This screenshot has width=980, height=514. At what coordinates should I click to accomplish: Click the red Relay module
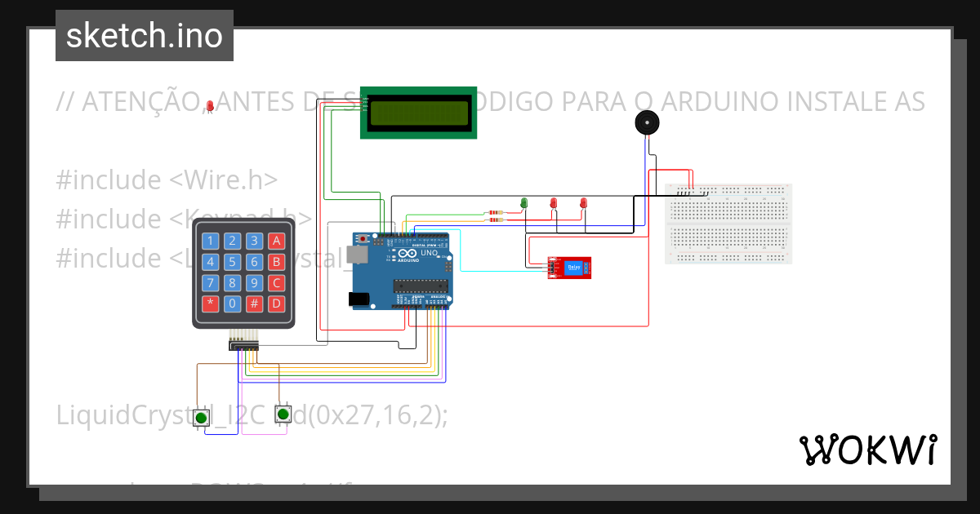click(x=569, y=267)
